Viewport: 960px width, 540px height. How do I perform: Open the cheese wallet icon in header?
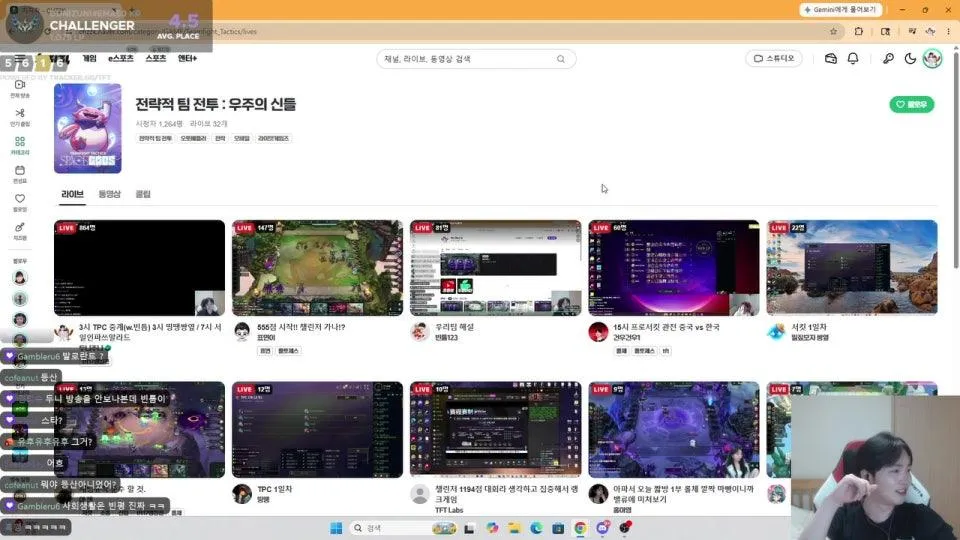tap(831, 59)
